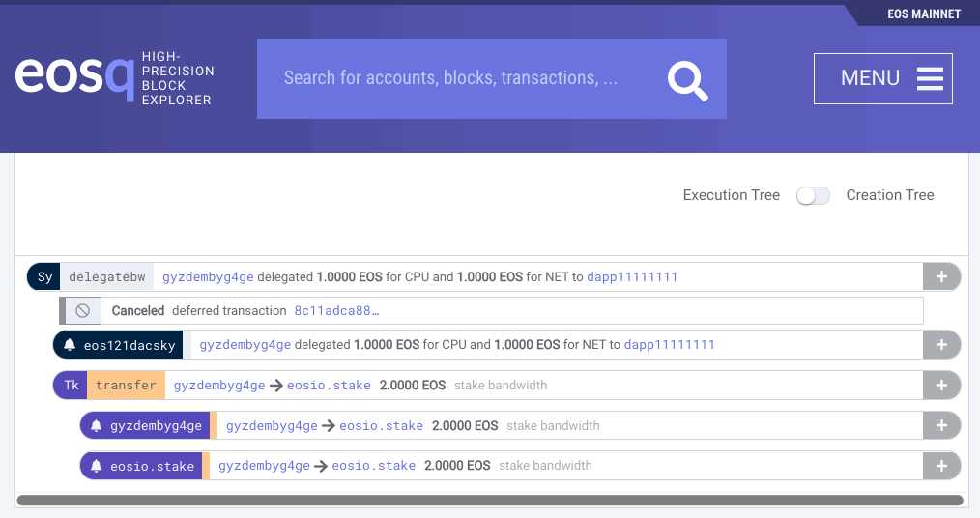
Task: Open eosio.stake link in Tk transfer row
Action: (x=329, y=385)
